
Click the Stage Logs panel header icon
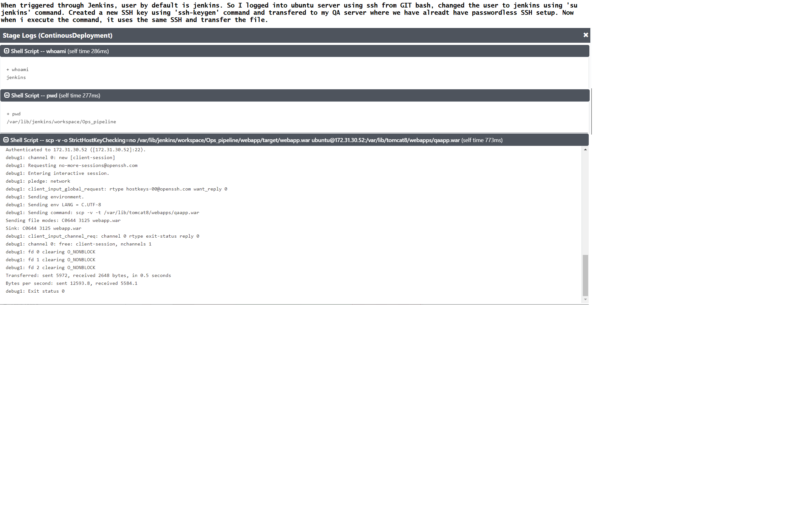click(x=586, y=34)
